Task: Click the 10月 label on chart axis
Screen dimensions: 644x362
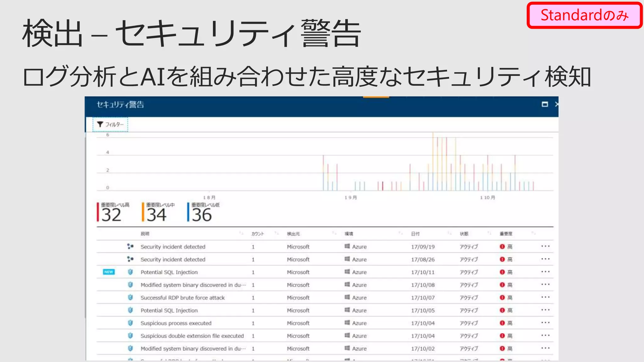Action: (x=488, y=198)
